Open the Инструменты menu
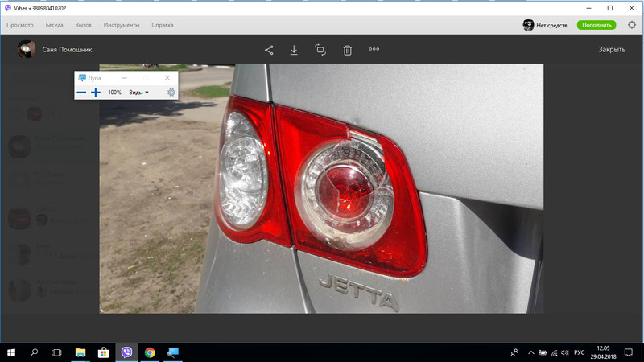Image resolution: width=644 pixels, height=362 pixels. coord(122,25)
